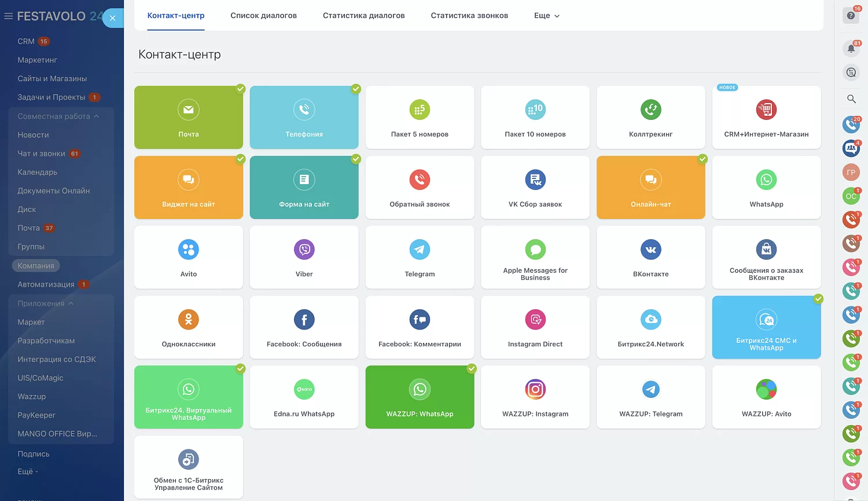The width and height of the screenshot is (868, 501).
Task: Open the Facebook: Сообщения tile
Action: [304, 327]
